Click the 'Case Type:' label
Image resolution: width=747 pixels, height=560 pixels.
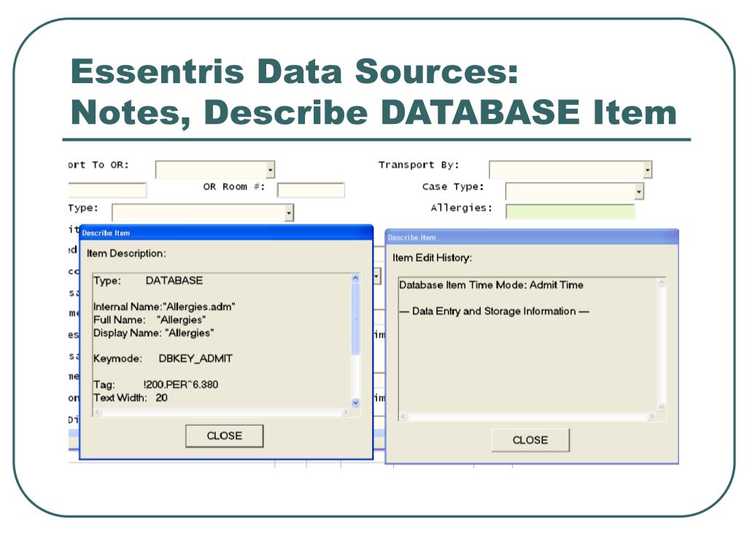[x=453, y=187]
